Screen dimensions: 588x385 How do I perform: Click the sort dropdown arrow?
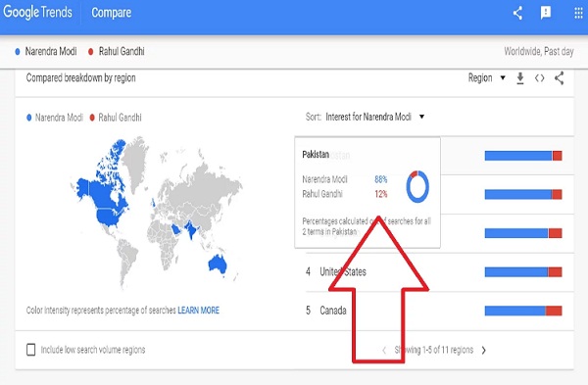pyautogui.click(x=421, y=117)
